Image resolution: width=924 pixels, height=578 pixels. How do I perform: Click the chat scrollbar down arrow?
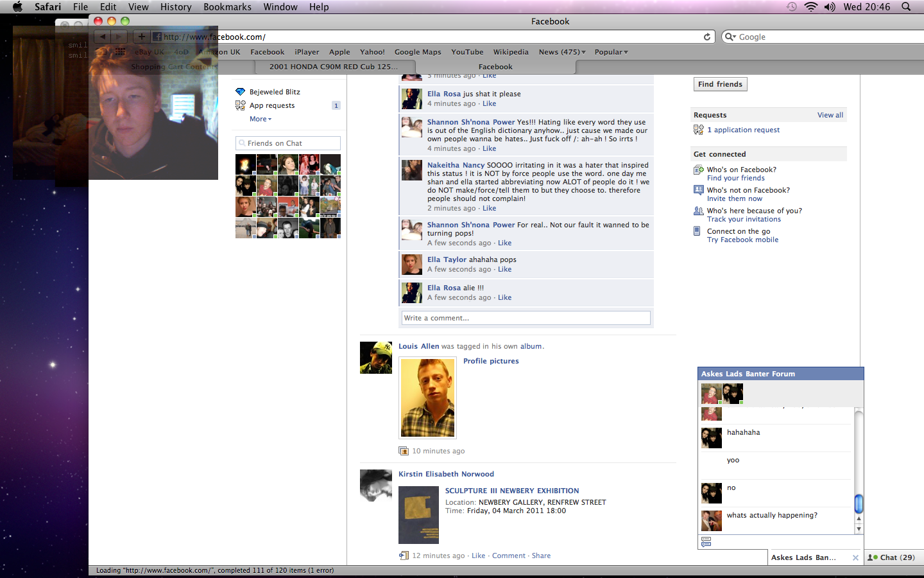pyautogui.click(x=859, y=529)
